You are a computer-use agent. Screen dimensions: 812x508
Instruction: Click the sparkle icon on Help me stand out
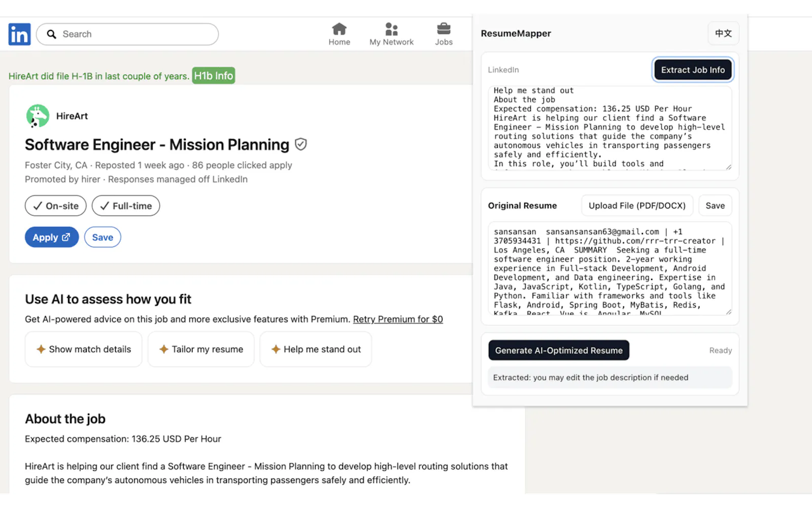(276, 349)
